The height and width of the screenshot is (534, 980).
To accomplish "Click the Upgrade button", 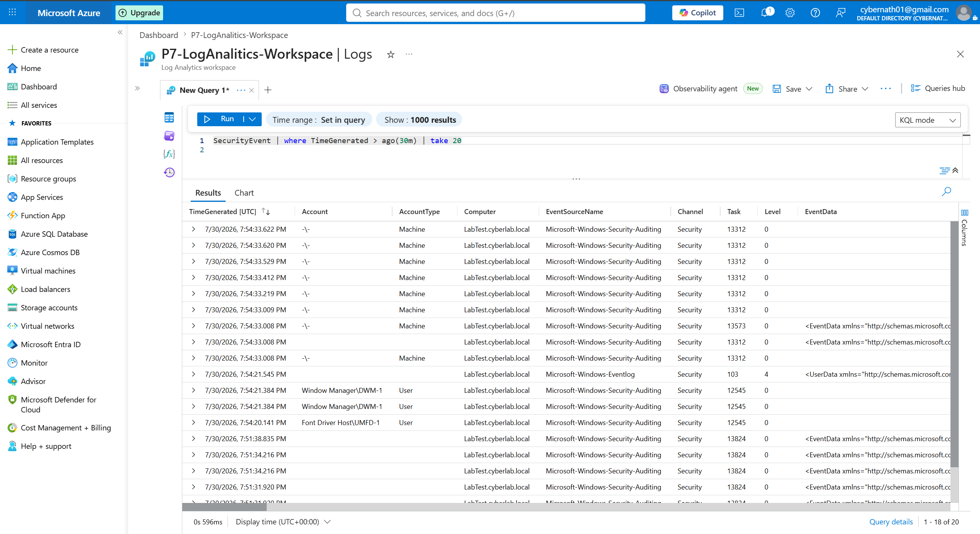I will pos(139,13).
